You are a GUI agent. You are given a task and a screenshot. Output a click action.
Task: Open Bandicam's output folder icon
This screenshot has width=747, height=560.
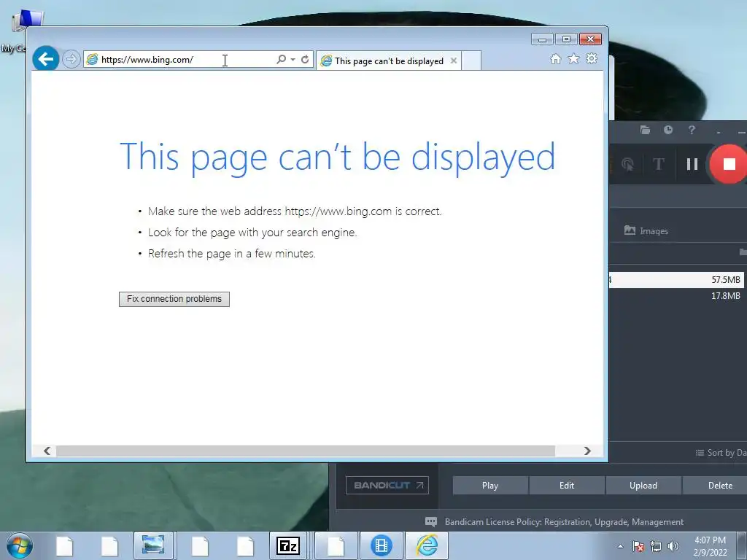pos(645,130)
